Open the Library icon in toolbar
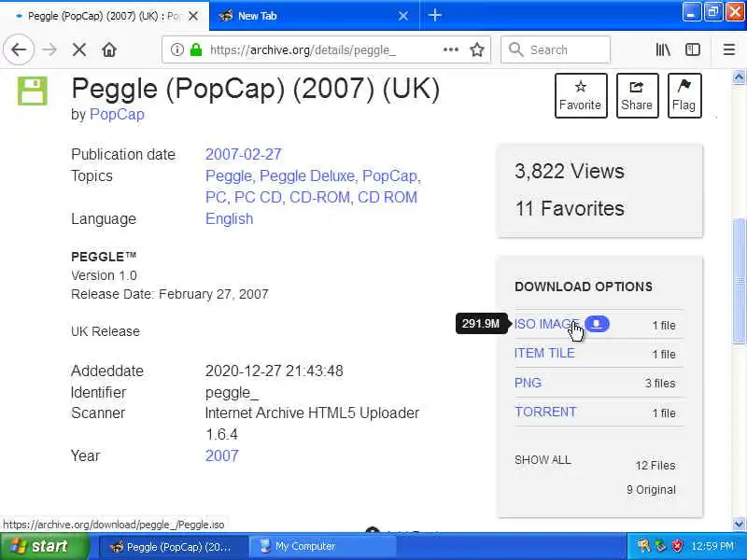The height and width of the screenshot is (560, 747). coord(663,49)
